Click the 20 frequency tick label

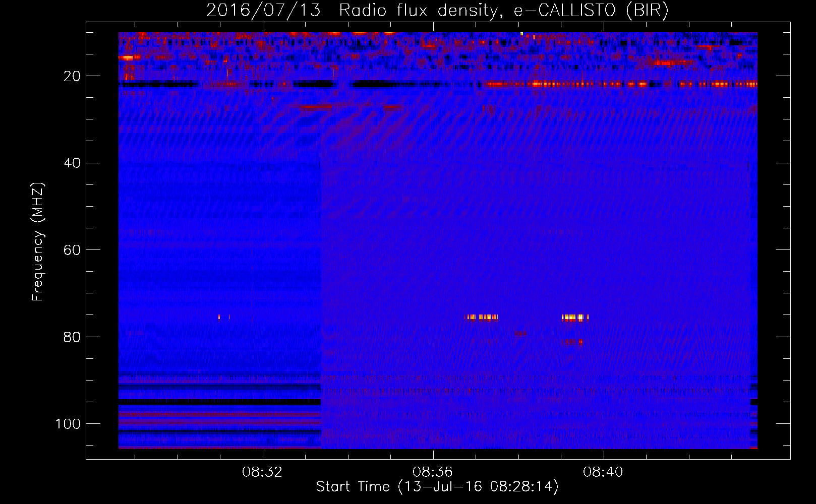point(73,76)
